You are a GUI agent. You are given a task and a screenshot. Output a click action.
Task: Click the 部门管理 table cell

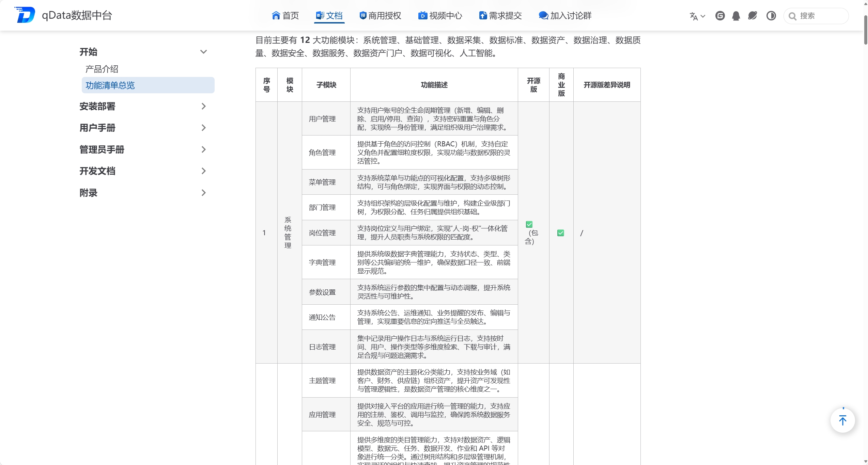click(x=326, y=207)
